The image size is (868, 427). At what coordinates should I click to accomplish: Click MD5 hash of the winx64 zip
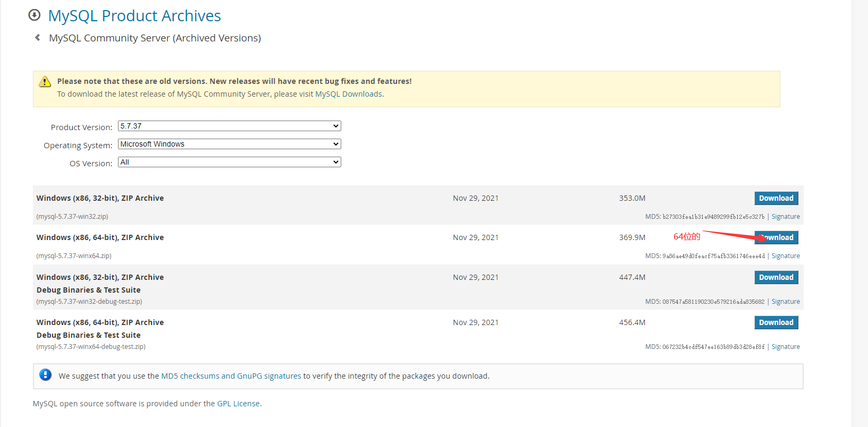click(x=714, y=256)
